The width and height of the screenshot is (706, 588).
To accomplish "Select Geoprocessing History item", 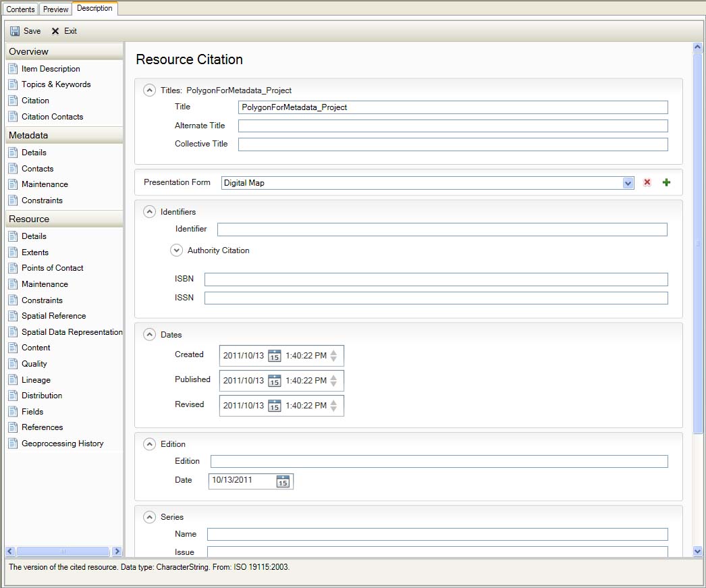I will pyautogui.click(x=62, y=444).
